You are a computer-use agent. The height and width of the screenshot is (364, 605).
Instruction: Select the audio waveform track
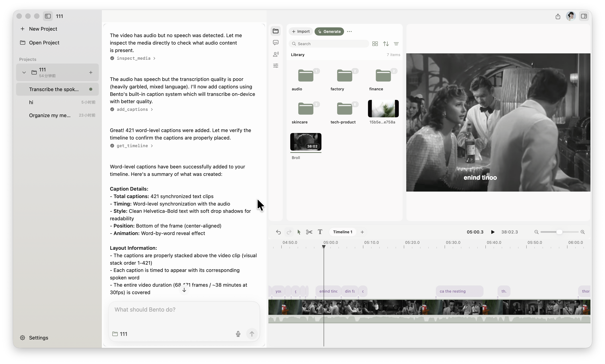[429, 319]
